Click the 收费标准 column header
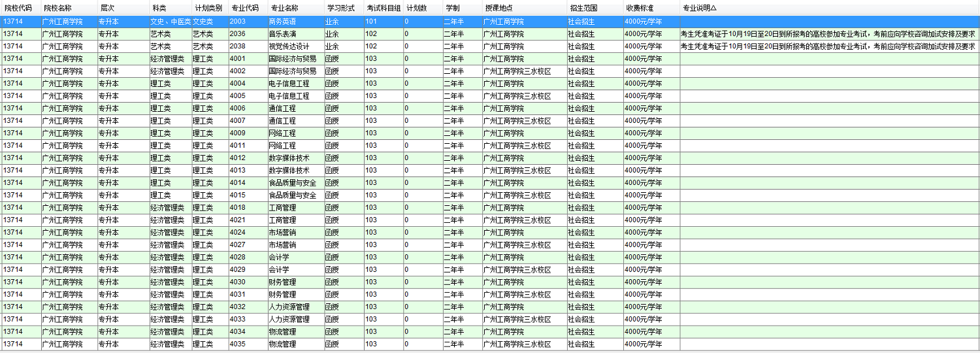 pyautogui.click(x=640, y=8)
